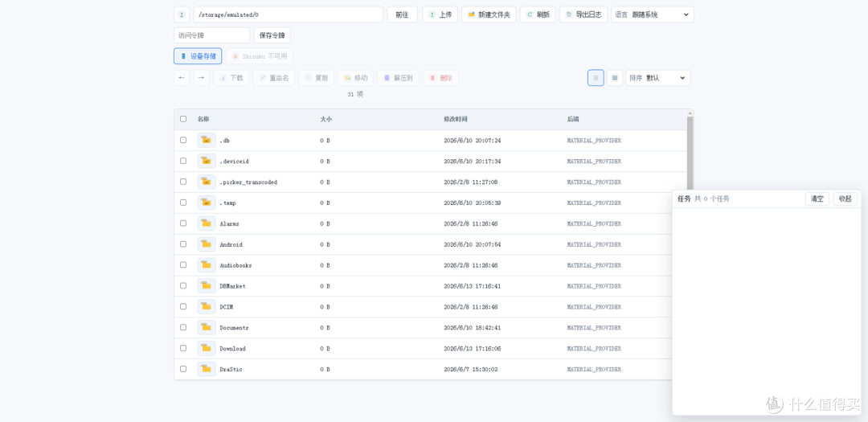
Task: Check the DraStic row checkbox
Action: [x=183, y=368]
